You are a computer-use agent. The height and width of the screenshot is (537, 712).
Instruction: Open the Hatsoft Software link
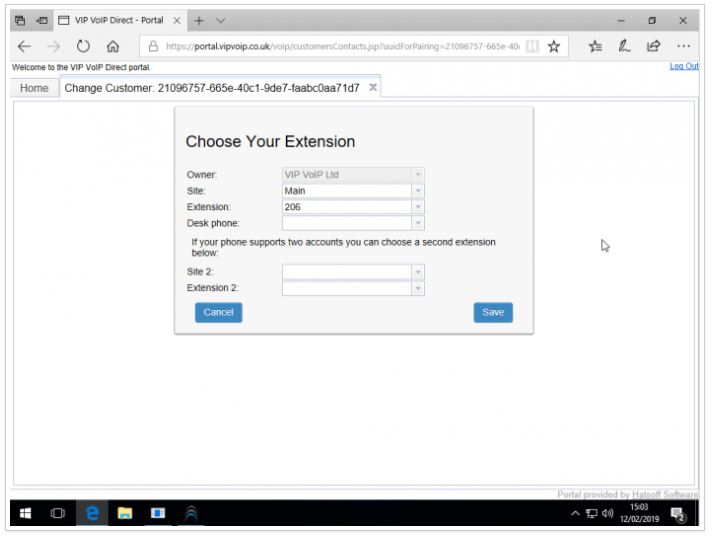[x=665, y=494]
